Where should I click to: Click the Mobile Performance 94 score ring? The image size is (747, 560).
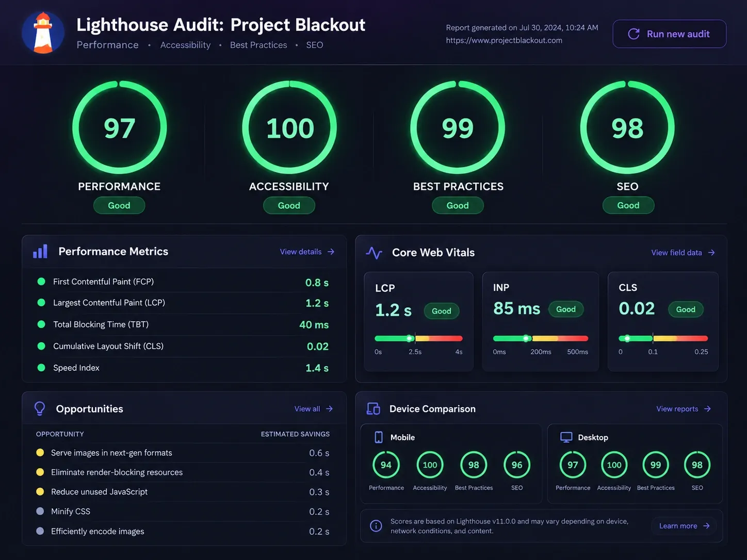386,465
